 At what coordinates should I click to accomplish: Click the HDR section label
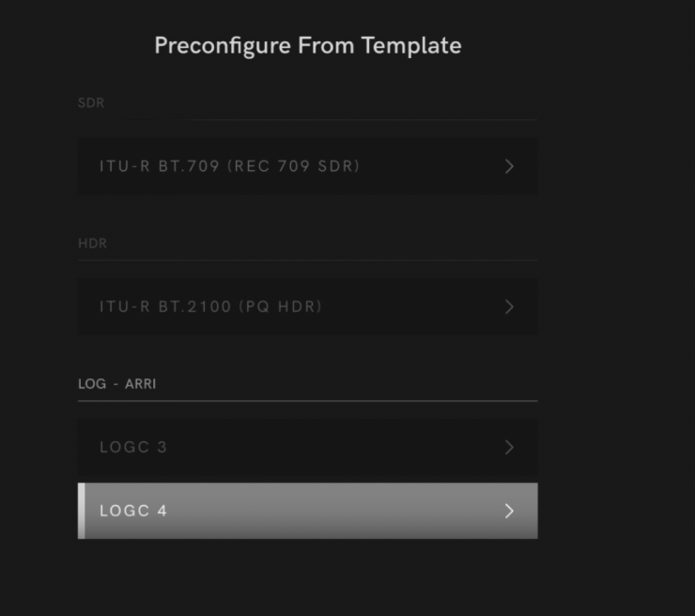point(92,243)
